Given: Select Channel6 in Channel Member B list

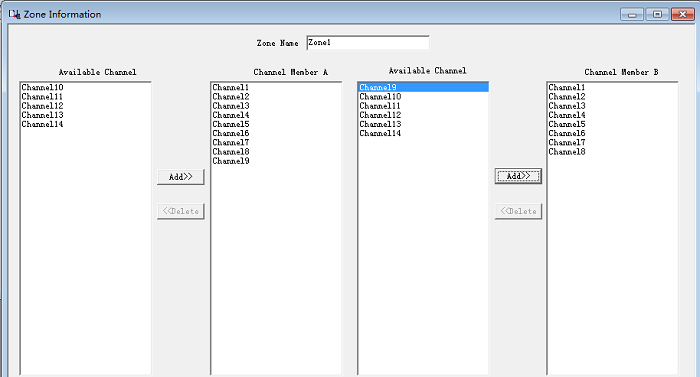Looking at the screenshot, I should point(567,134).
